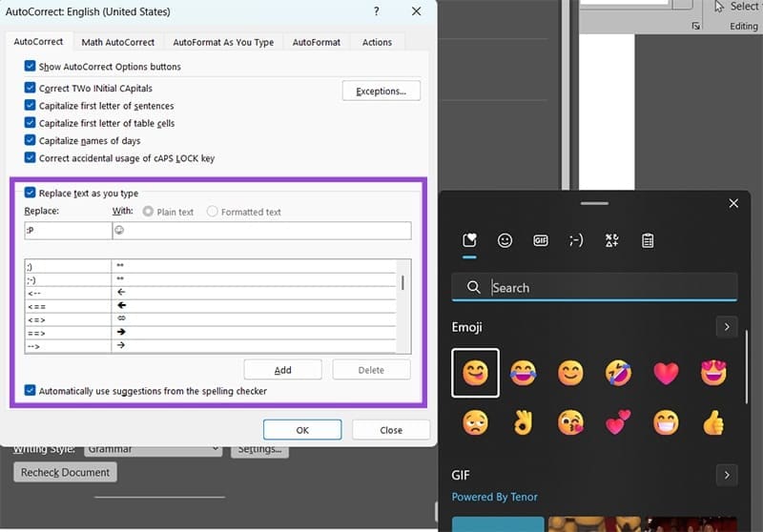The image size is (763, 532).
Task: Switch to the Kaomoji category icon
Action: coord(576,241)
